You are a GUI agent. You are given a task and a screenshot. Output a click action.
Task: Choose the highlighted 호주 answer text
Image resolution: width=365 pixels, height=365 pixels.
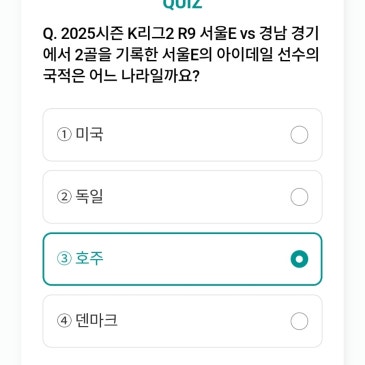tap(89, 259)
